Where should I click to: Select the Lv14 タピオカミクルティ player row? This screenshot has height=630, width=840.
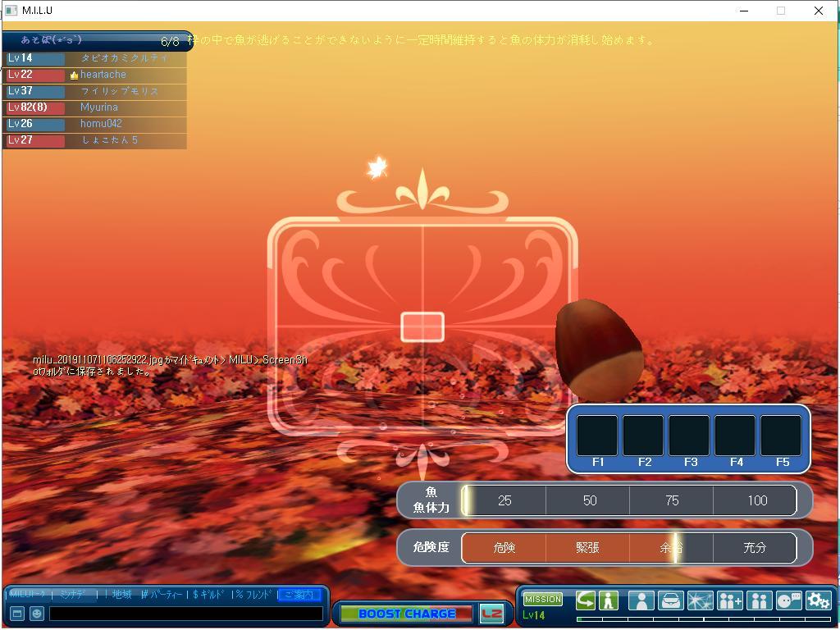(94, 58)
